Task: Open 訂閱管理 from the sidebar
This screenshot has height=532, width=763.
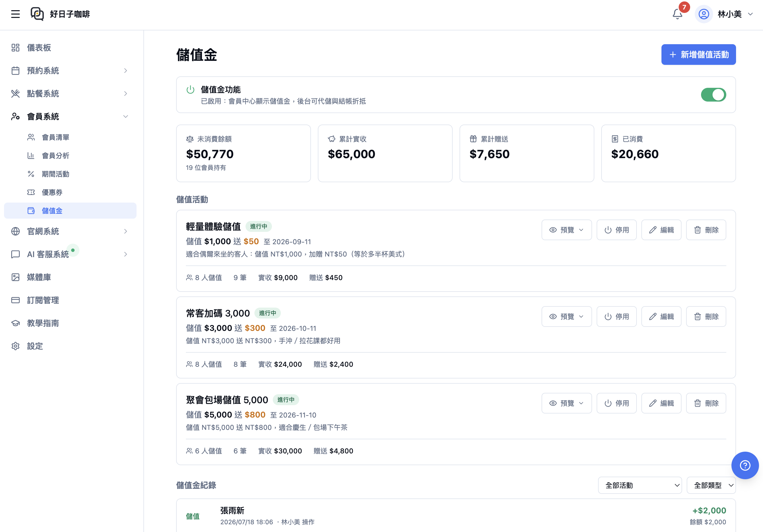Action: (70, 300)
